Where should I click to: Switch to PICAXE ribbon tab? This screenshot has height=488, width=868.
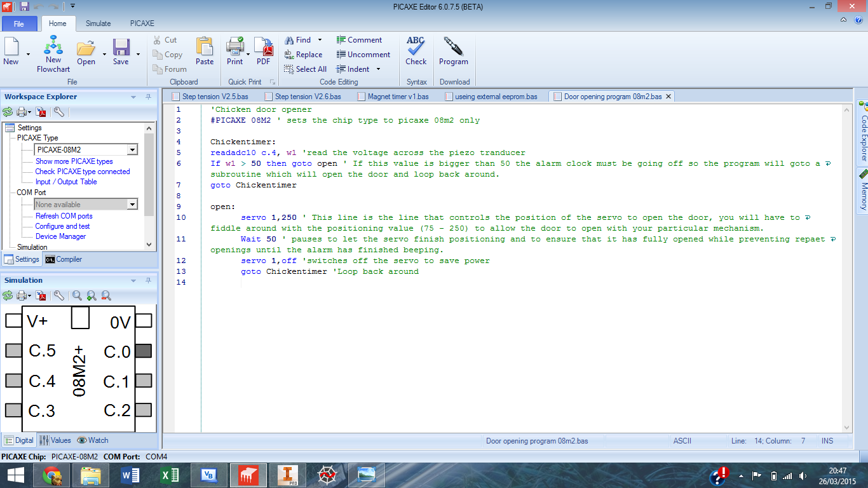click(142, 24)
